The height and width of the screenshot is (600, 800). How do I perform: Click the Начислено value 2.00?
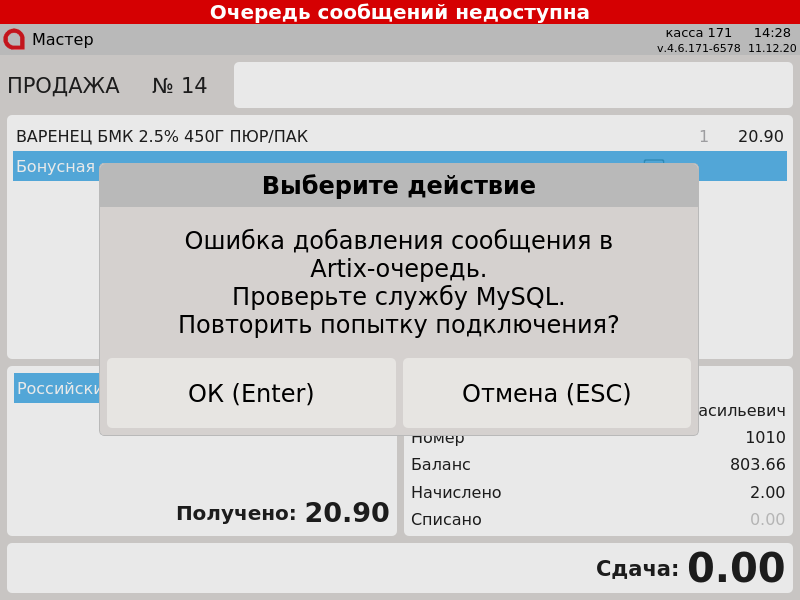point(767,493)
